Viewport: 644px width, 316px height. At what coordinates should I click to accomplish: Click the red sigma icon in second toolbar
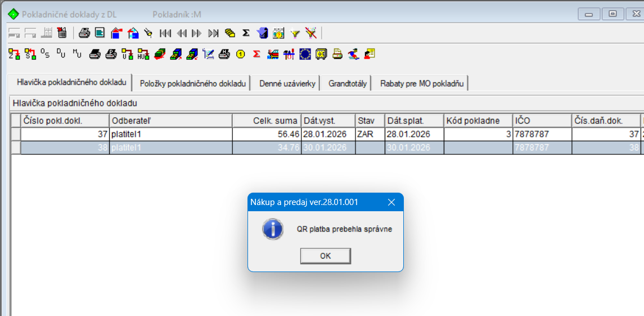pos(256,54)
